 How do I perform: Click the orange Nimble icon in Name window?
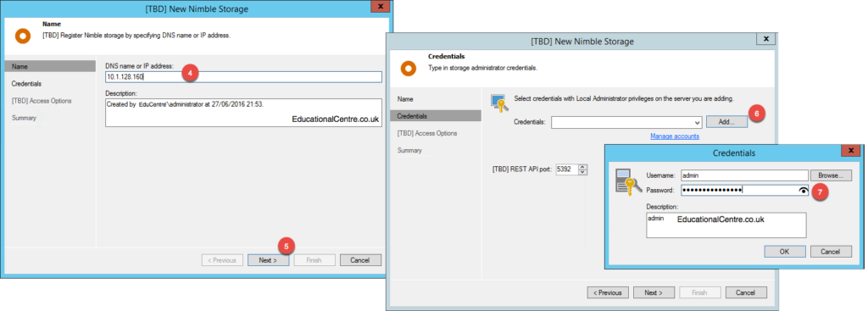23,36
